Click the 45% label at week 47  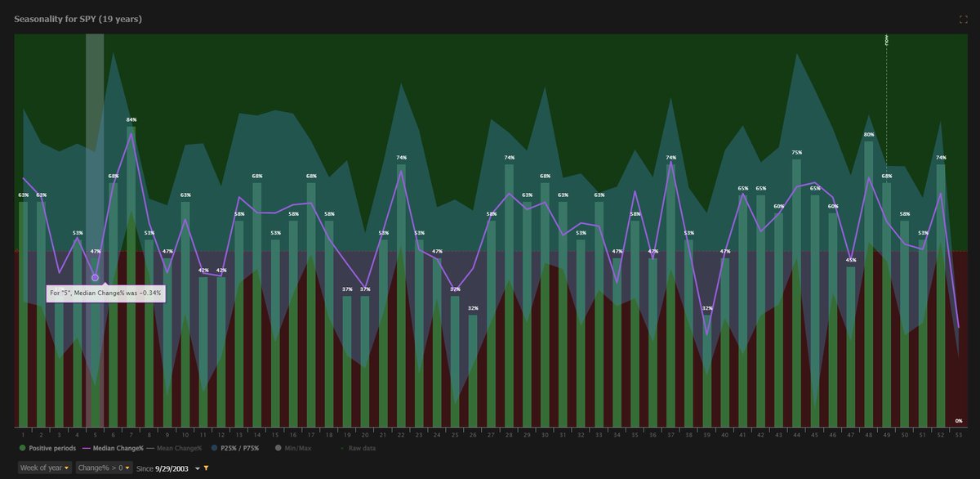click(851, 260)
